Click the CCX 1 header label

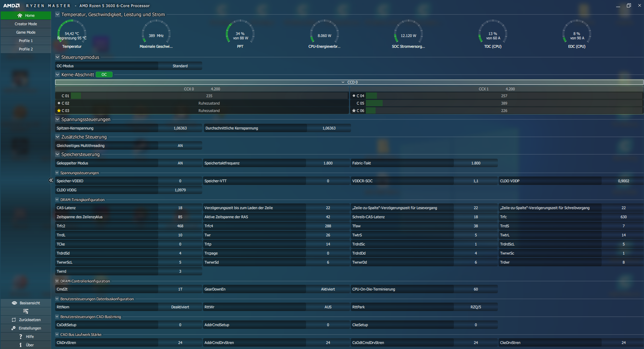coord(483,89)
